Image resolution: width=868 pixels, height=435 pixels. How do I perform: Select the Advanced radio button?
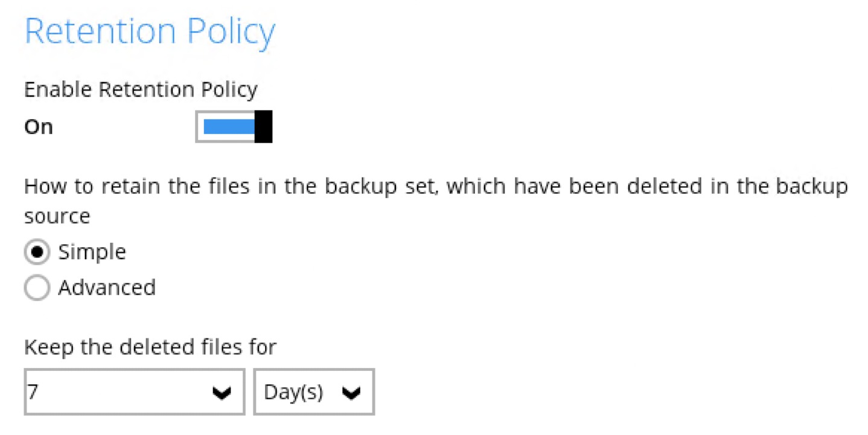point(37,288)
